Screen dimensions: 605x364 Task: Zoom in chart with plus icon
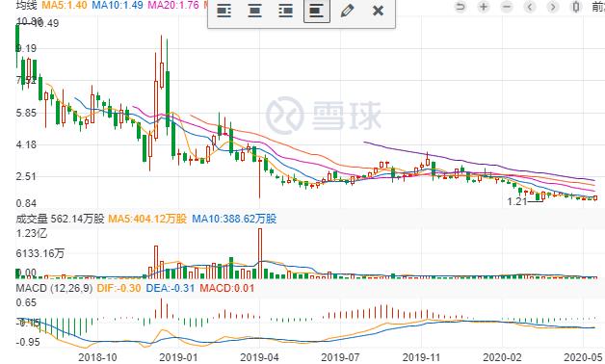(484, 7)
